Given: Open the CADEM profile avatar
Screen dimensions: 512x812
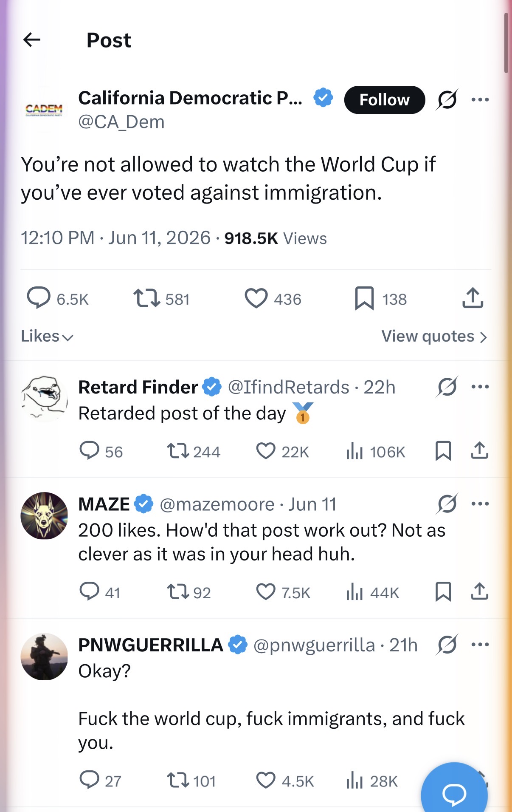Looking at the screenshot, I should point(44,110).
